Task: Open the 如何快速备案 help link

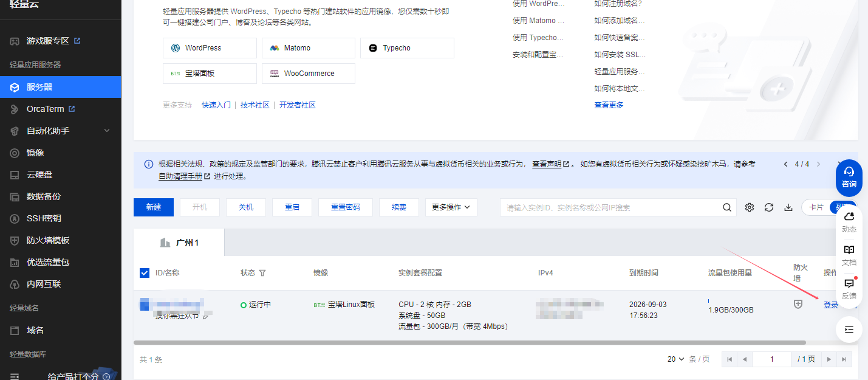Action: [x=620, y=38]
